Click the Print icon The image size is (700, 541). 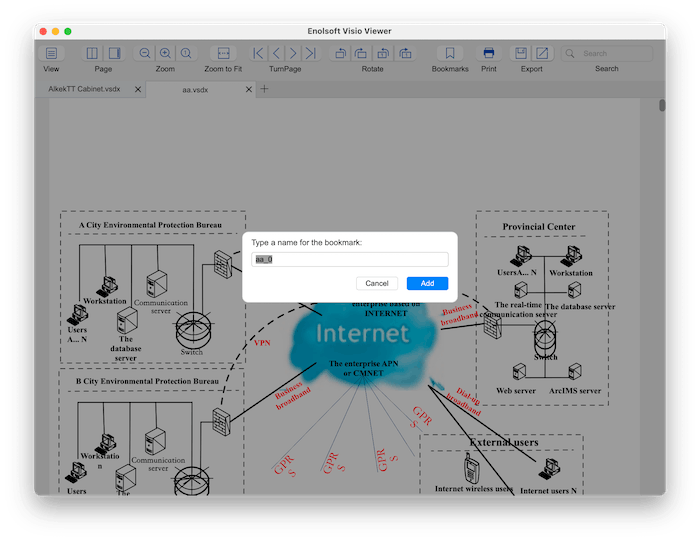pyautogui.click(x=489, y=53)
